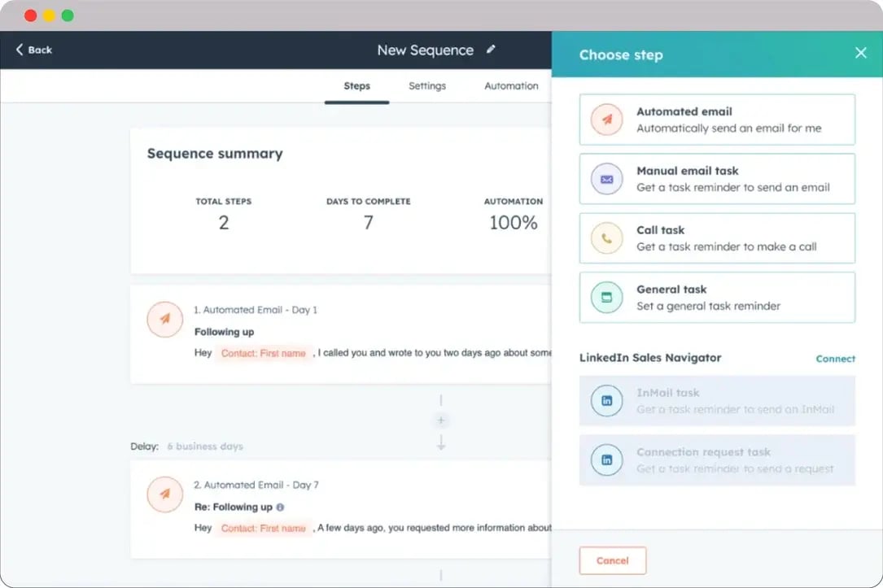The width and height of the screenshot is (883, 588).
Task: Select the Call task phone icon
Action: [606, 237]
